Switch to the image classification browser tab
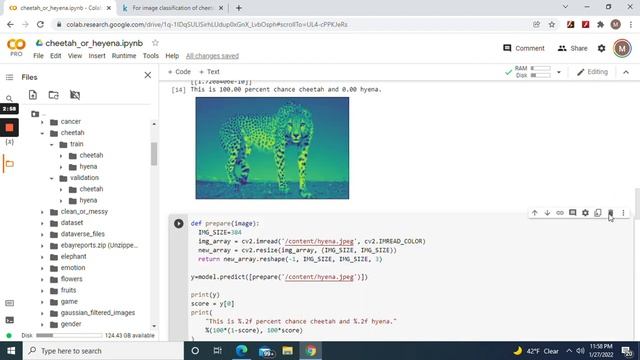This screenshot has width=640, height=360. coord(173,8)
